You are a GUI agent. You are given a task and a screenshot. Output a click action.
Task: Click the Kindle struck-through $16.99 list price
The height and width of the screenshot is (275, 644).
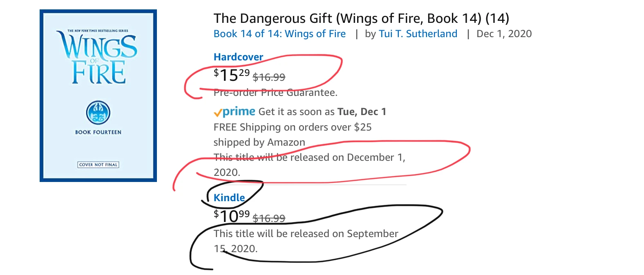[x=269, y=219]
